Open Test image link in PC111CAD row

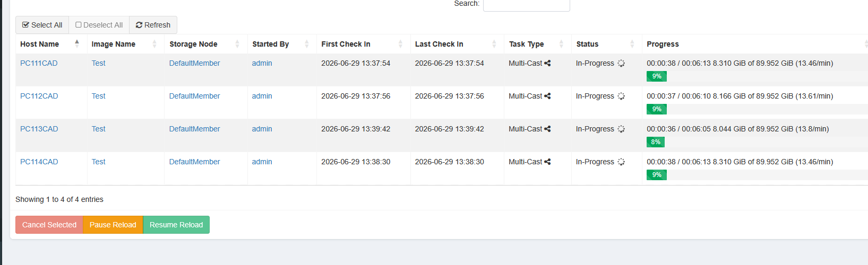(98, 63)
